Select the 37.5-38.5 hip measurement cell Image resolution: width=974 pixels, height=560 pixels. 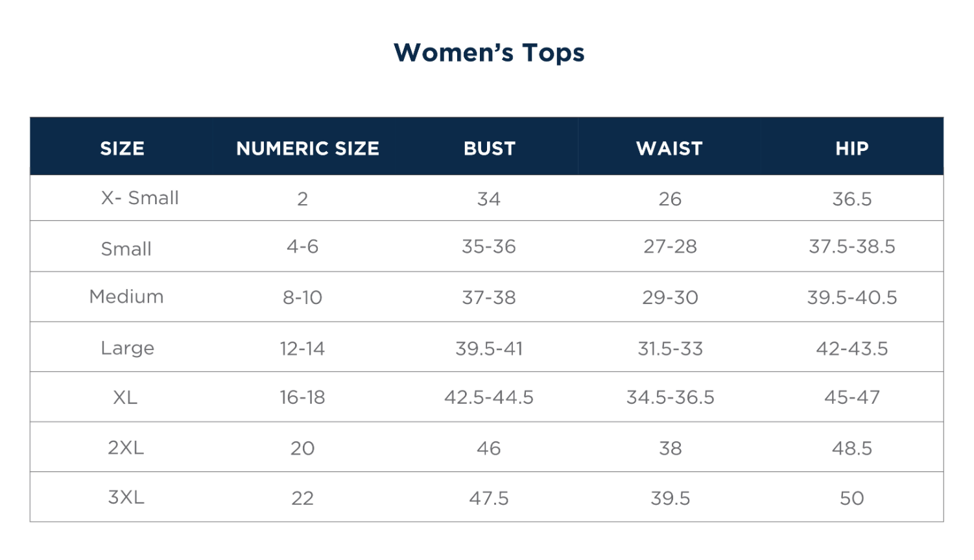[851, 247]
